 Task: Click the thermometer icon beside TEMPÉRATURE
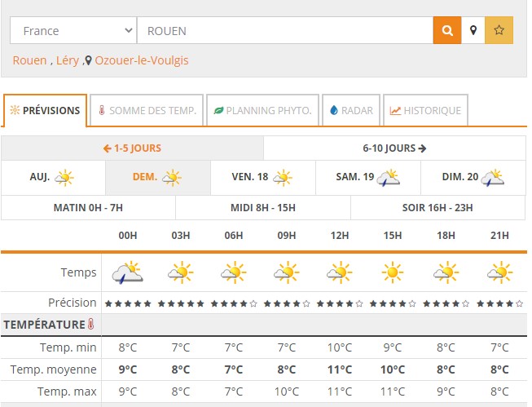pyautogui.click(x=91, y=325)
